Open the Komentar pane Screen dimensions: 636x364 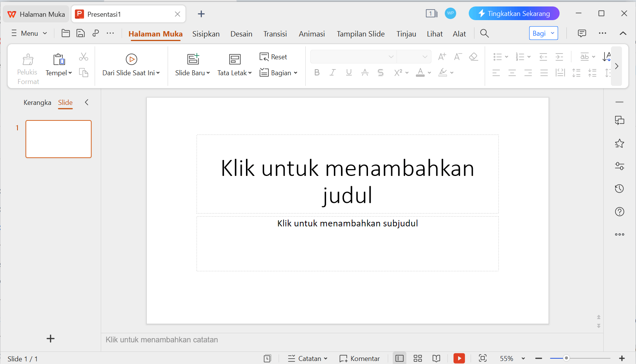[x=359, y=358]
